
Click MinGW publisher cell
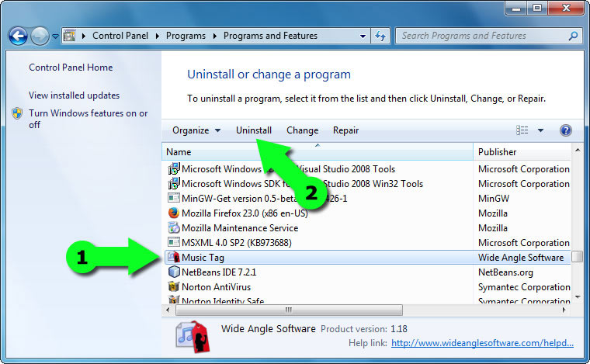click(x=494, y=199)
